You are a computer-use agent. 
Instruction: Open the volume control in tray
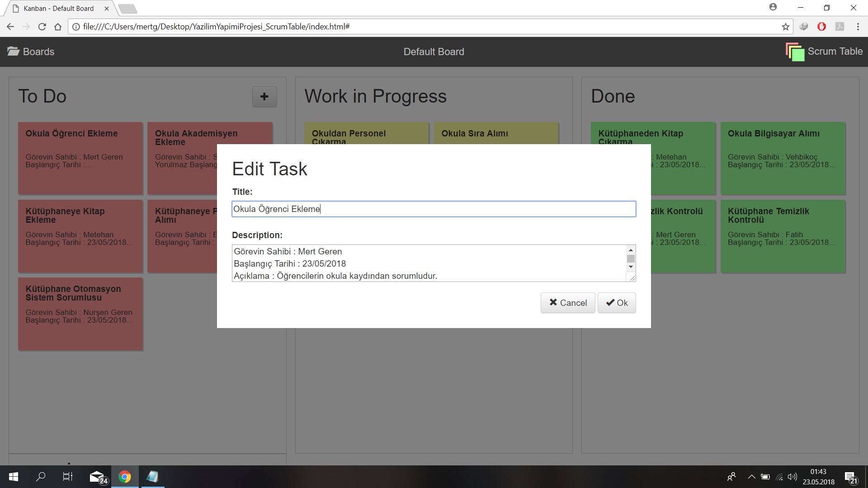point(792,477)
